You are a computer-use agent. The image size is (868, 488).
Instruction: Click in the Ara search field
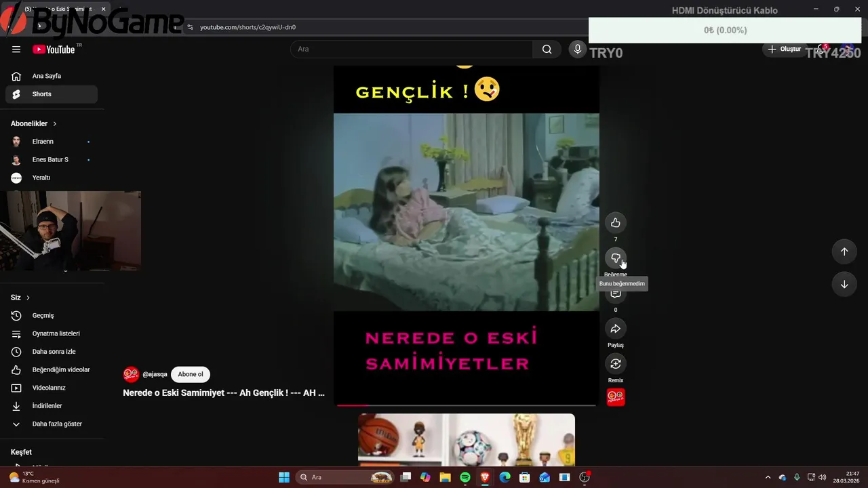[x=412, y=49]
